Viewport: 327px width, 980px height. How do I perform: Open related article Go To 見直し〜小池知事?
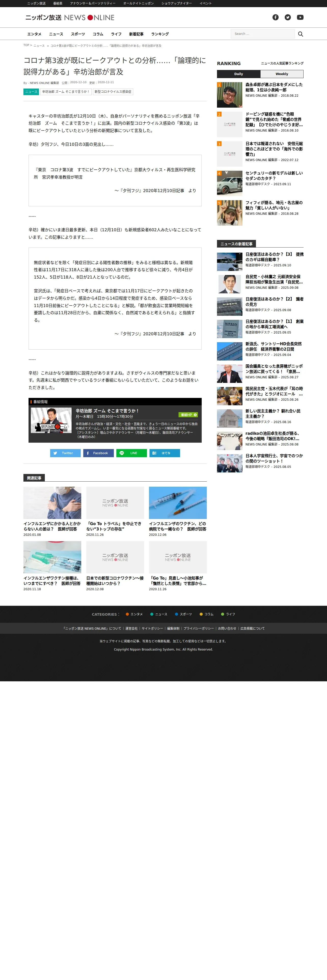click(178, 581)
